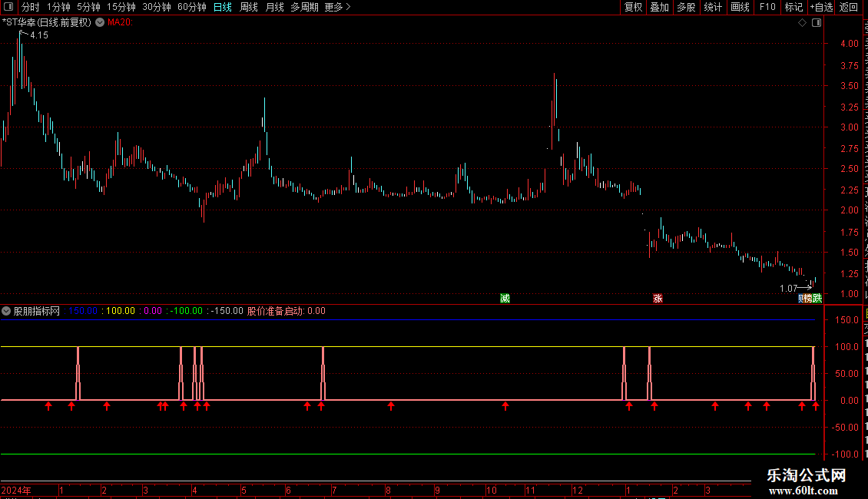The height and width of the screenshot is (499, 868).
Task: Click the 股朋指标网 indicator name
Action: click(37, 311)
